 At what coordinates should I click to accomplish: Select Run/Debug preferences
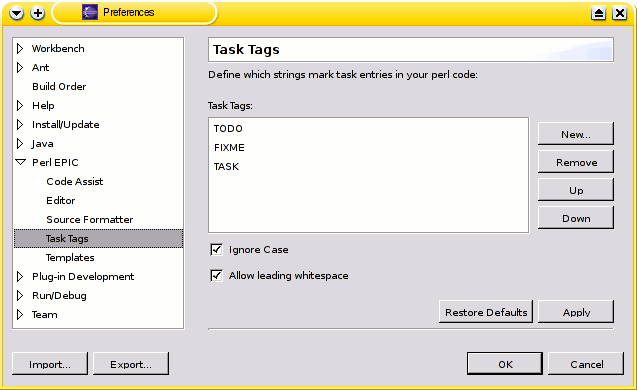59,296
